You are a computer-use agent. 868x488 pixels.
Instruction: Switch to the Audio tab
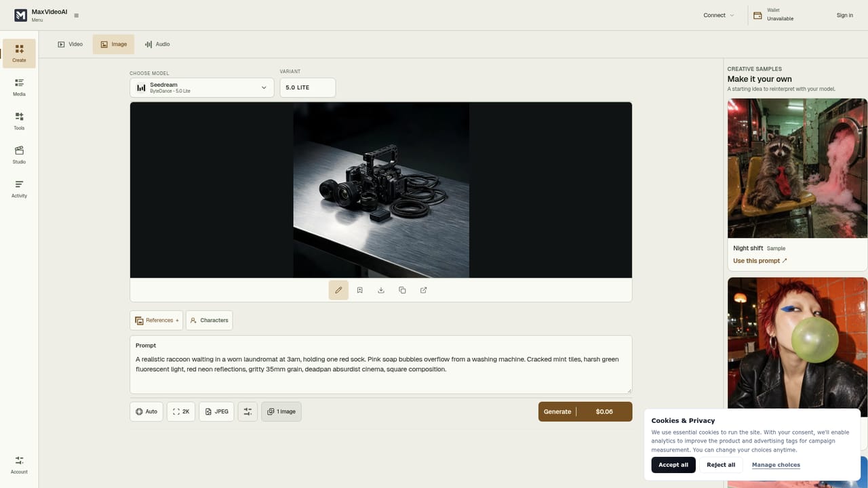[157, 44]
